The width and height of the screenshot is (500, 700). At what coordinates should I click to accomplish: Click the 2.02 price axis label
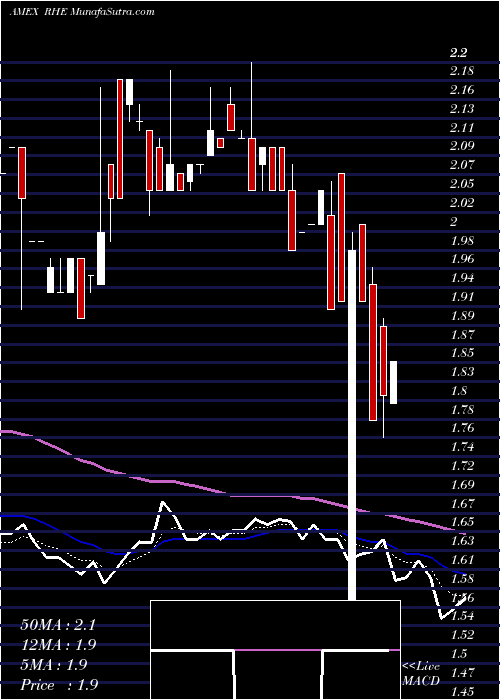pyautogui.click(x=462, y=203)
